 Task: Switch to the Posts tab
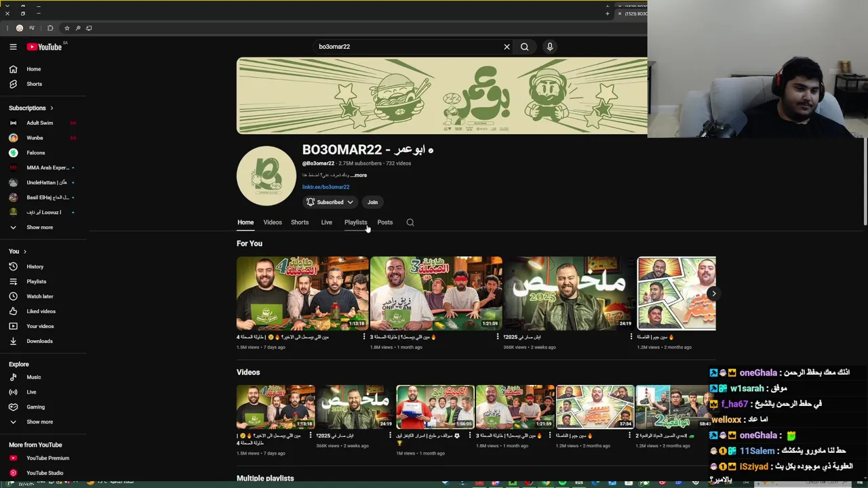(x=384, y=222)
